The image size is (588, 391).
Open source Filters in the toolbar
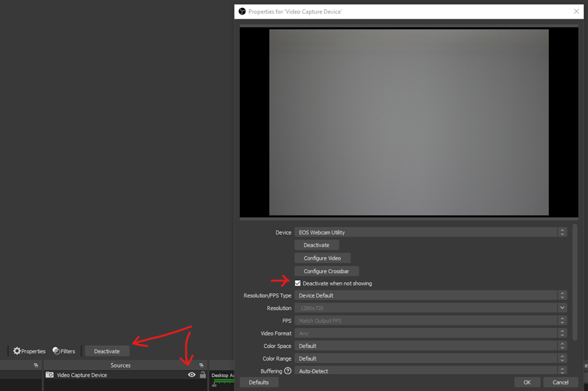click(x=64, y=351)
